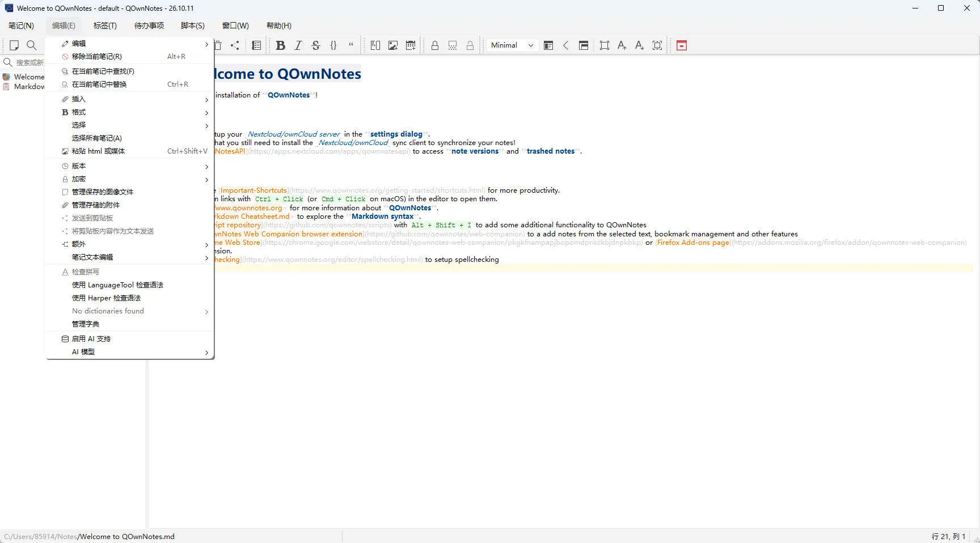Insert current date calendar icon
The width and height of the screenshot is (980, 543).
(411, 45)
